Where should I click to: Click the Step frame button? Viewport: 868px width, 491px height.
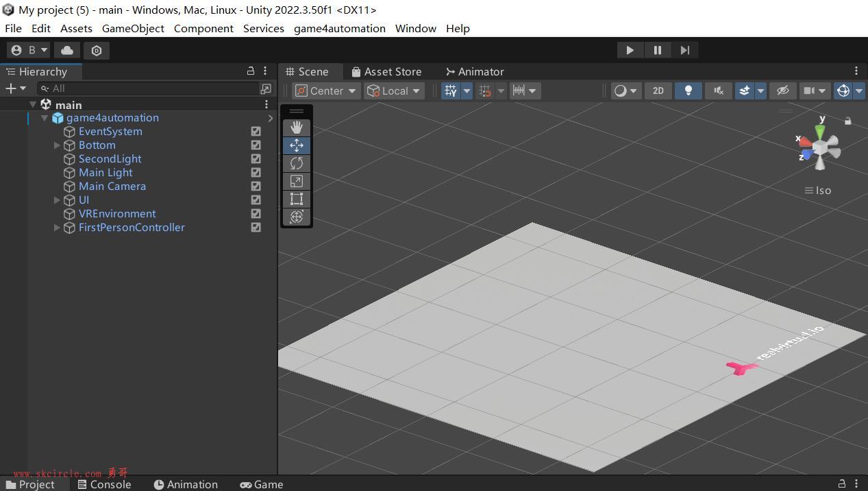(x=684, y=50)
